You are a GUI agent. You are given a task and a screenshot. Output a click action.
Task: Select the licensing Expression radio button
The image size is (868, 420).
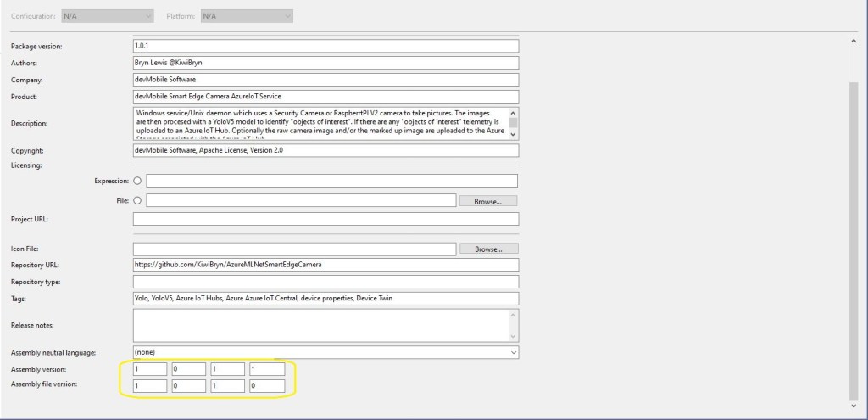pyautogui.click(x=138, y=181)
